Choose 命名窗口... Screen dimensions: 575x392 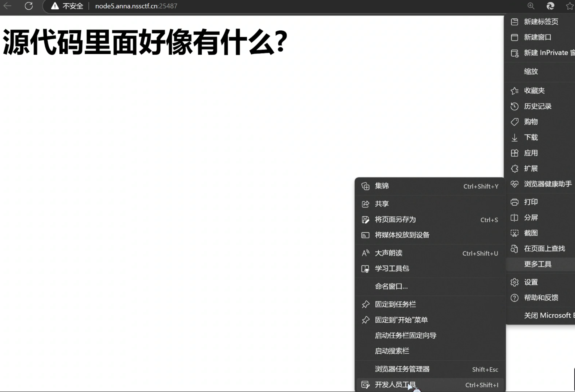tap(430, 287)
